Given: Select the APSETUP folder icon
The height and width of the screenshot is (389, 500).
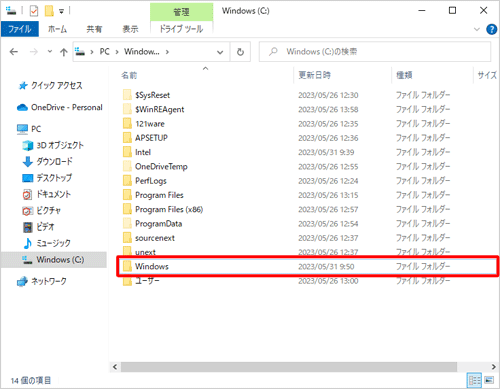Looking at the screenshot, I should coord(127,138).
